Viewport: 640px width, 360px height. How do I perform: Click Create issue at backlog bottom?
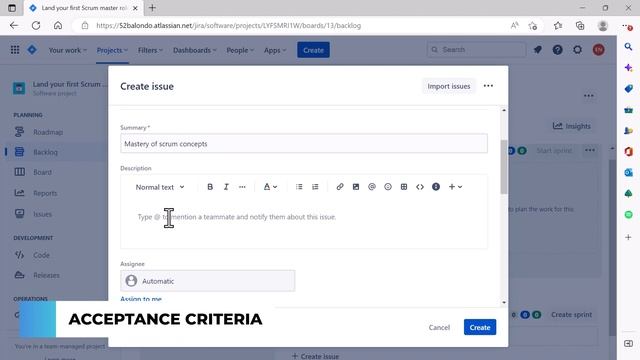pyautogui.click(x=315, y=356)
